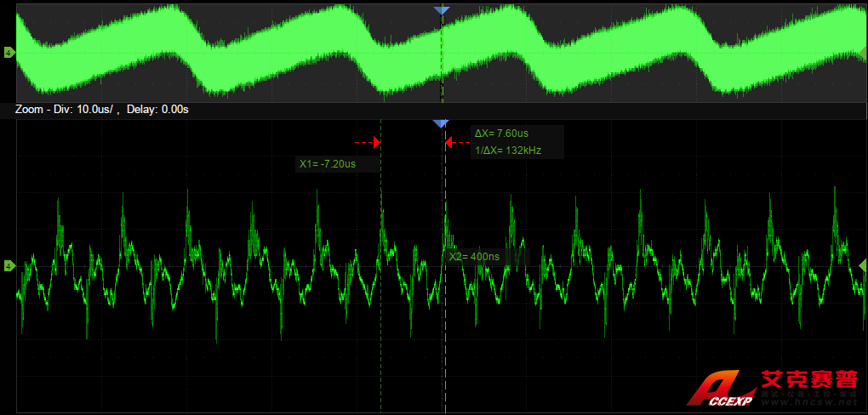
Task: Select blue trigger marker in zoom window
Action: click(x=440, y=124)
